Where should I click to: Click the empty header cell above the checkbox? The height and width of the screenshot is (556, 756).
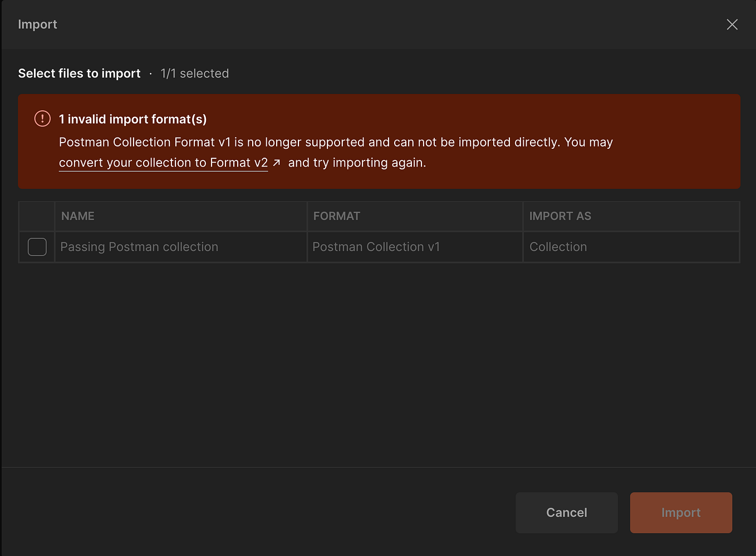click(37, 216)
